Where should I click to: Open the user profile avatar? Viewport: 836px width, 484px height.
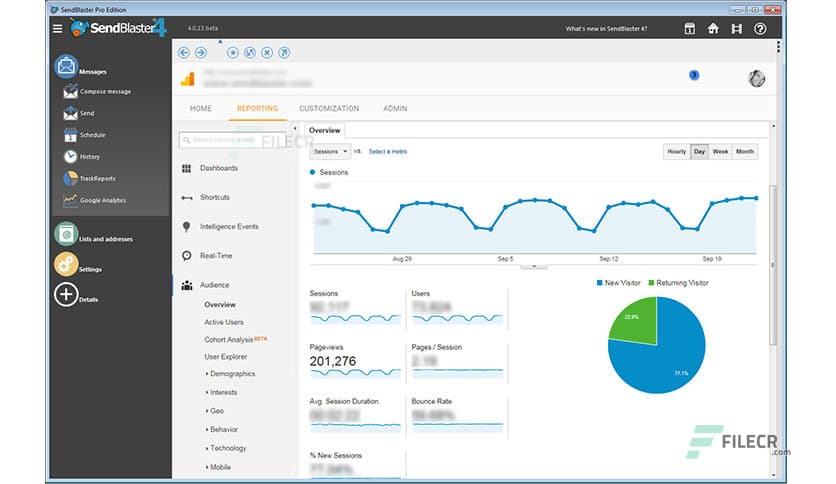tap(757, 79)
